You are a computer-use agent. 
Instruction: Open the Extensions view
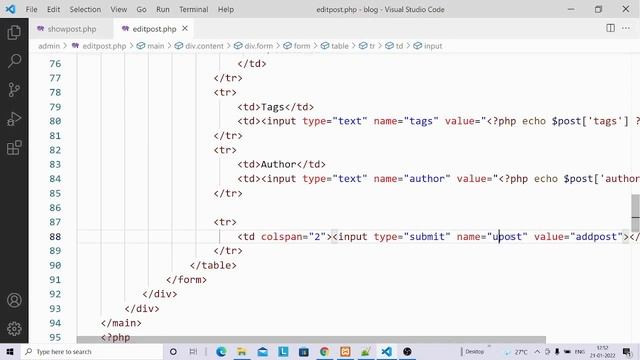click(14, 148)
